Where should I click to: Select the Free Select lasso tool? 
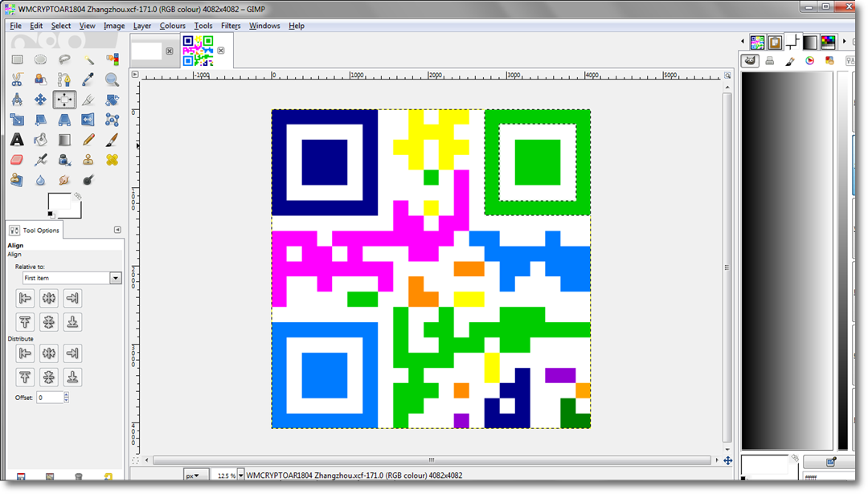click(x=64, y=59)
